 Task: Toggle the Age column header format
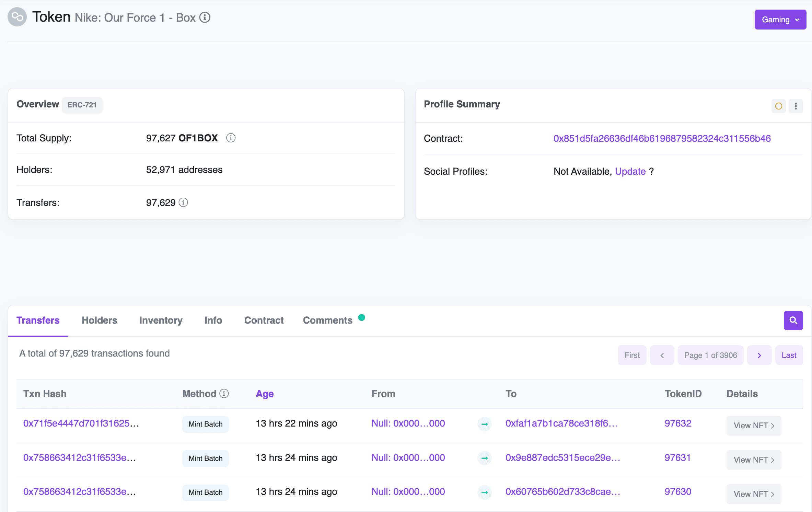(x=265, y=394)
